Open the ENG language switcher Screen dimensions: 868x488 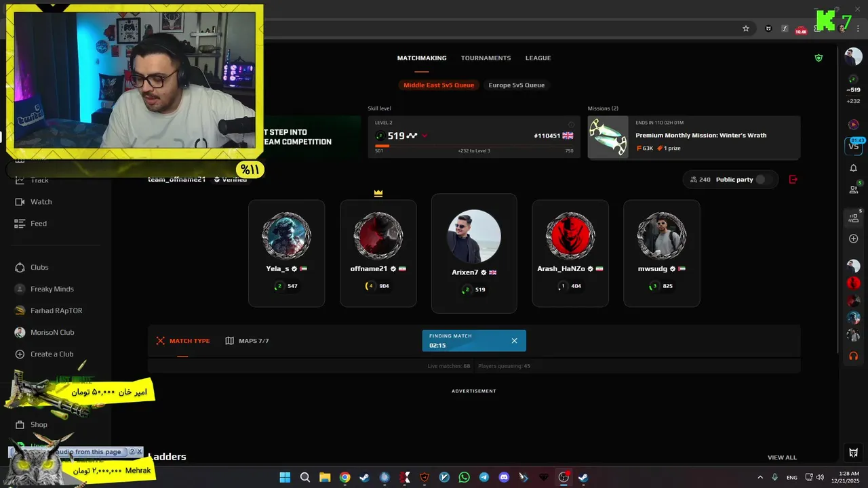pos(791,477)
